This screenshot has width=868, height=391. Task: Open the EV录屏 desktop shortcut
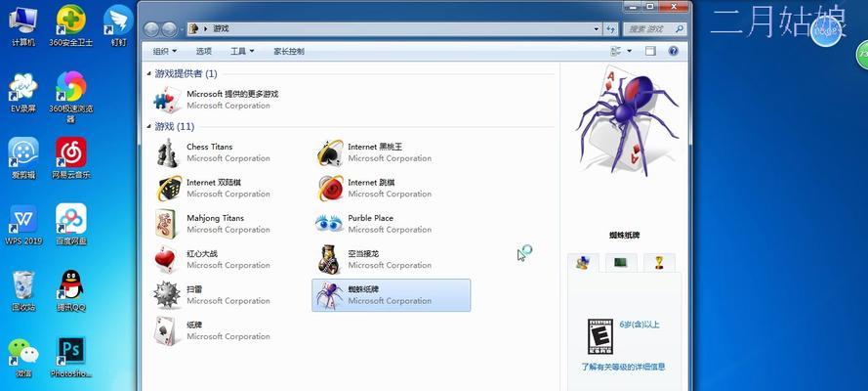point(23,93)
